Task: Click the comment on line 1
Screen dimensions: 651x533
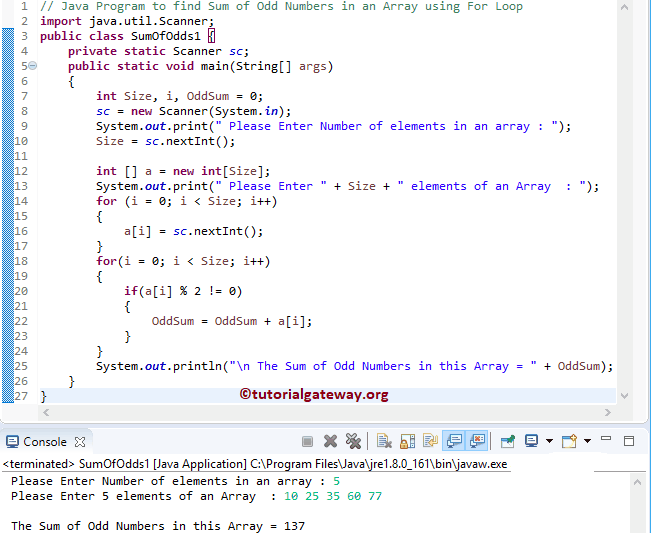Action: coord(281,6)
